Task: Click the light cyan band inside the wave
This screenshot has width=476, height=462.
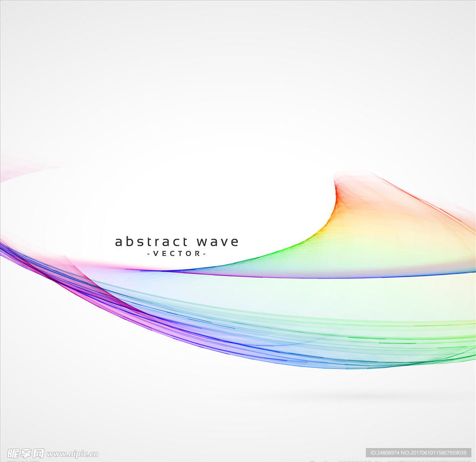Action: (232, 293)
